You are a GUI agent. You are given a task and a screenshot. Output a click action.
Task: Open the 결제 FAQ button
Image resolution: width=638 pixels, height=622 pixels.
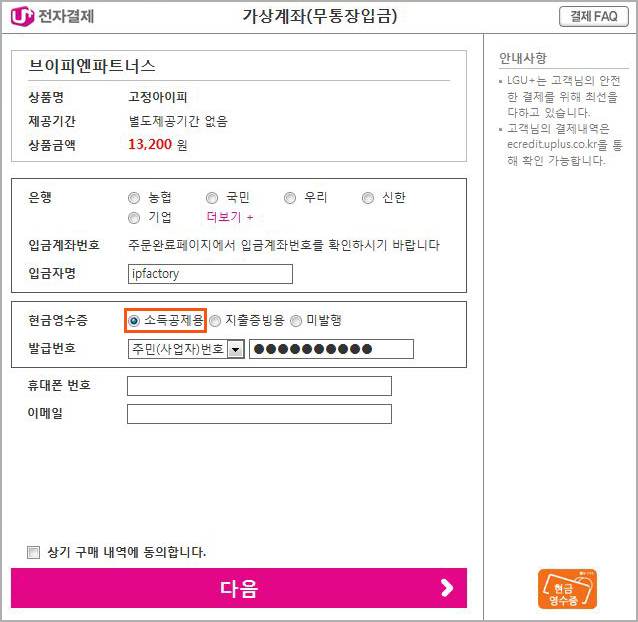[594, 16]
